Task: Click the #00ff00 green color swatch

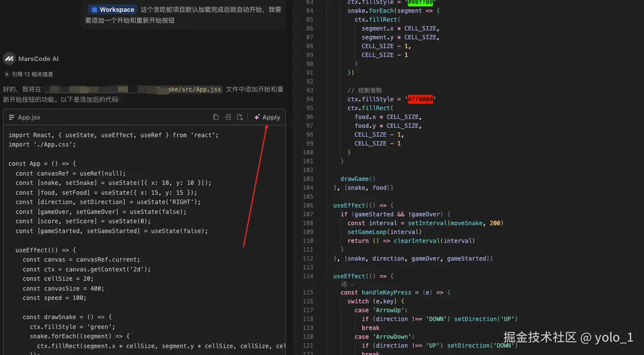Action: [x=421, y=2]
